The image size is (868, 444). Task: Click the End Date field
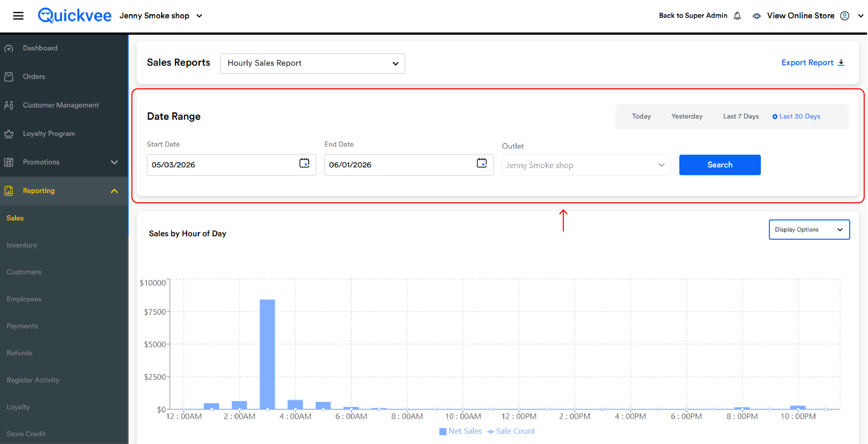click(x=409, y=165)
